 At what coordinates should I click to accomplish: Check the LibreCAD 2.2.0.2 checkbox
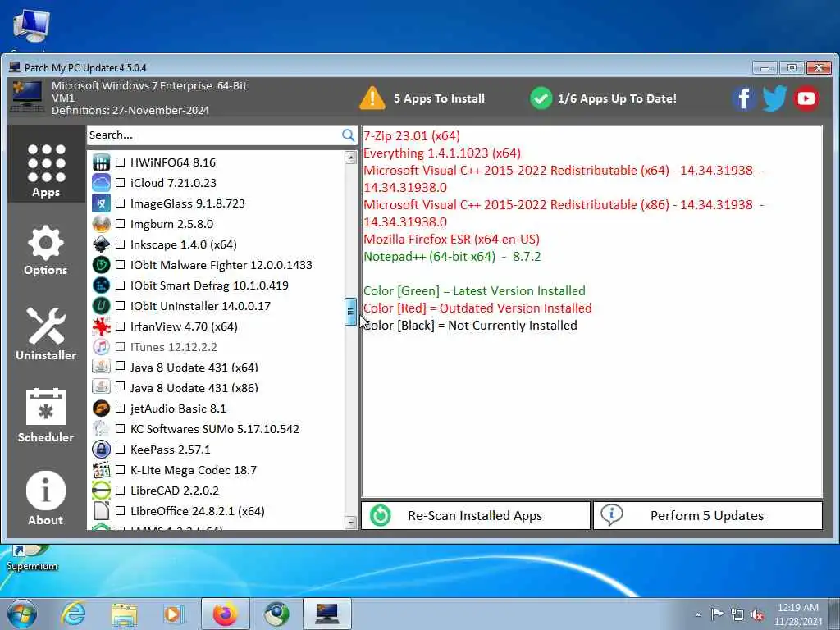121,491
